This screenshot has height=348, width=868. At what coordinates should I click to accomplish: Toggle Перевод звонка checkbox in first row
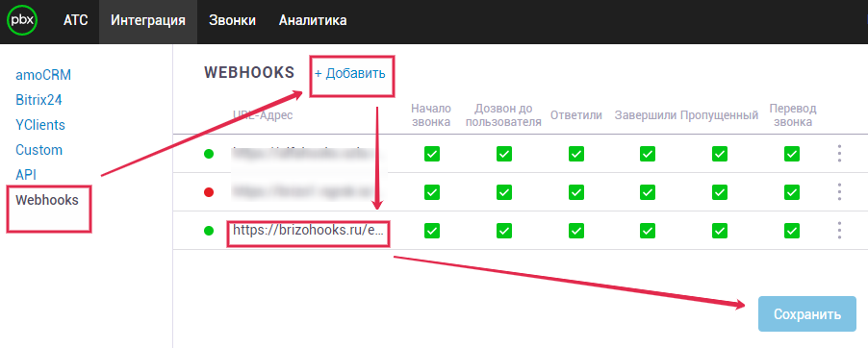tap(792, 153)
